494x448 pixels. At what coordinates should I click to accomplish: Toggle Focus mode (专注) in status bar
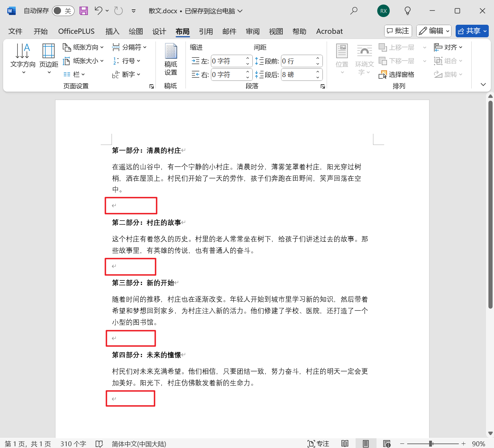pyautogui.click(x=318, y=443)
